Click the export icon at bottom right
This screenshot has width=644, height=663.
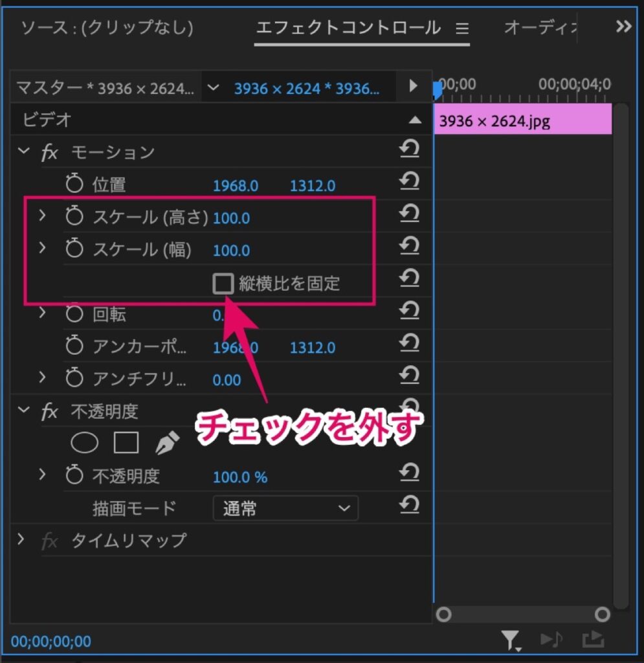[x=593, y=639]
